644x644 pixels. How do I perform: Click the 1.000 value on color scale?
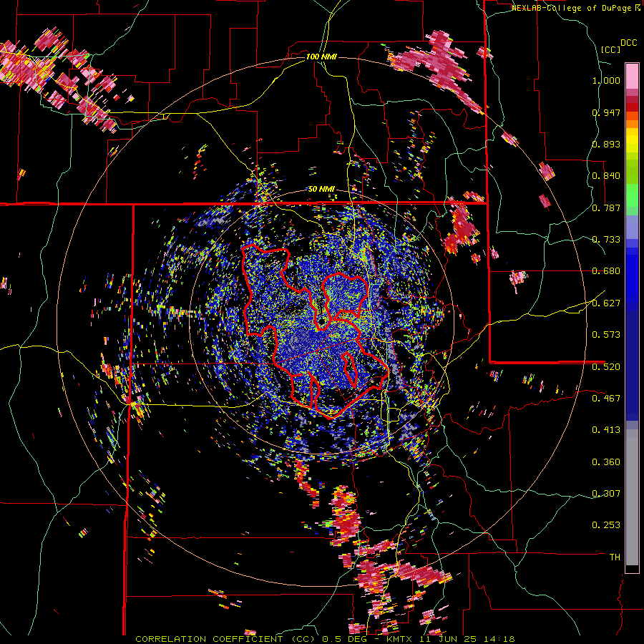coord(606,80)
